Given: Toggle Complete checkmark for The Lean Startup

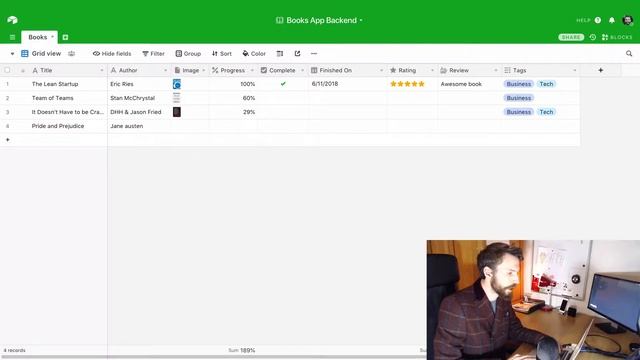Looking at the screenshot, I should tap(283, 84).
